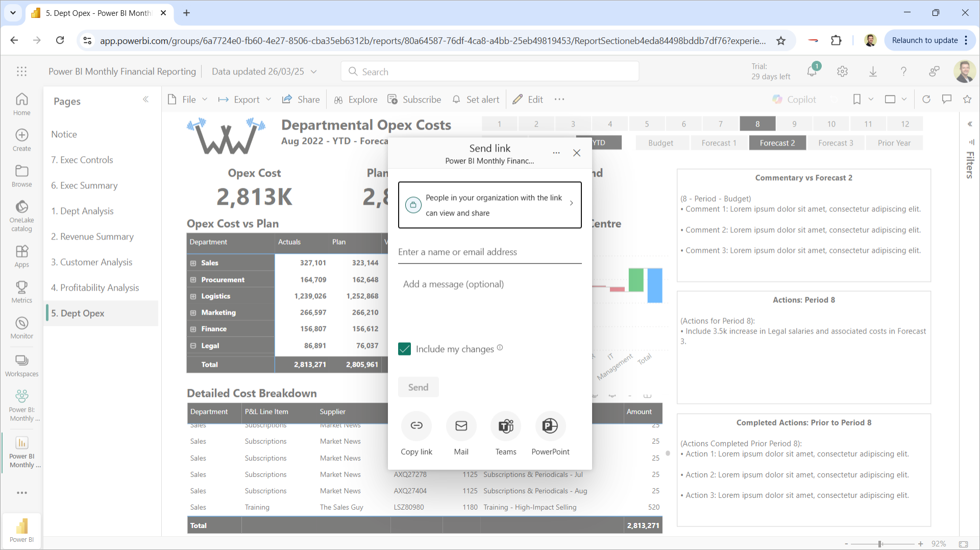Open the view options dropdown
This screenshot has width=980, height=550.
tap(896, 100)
